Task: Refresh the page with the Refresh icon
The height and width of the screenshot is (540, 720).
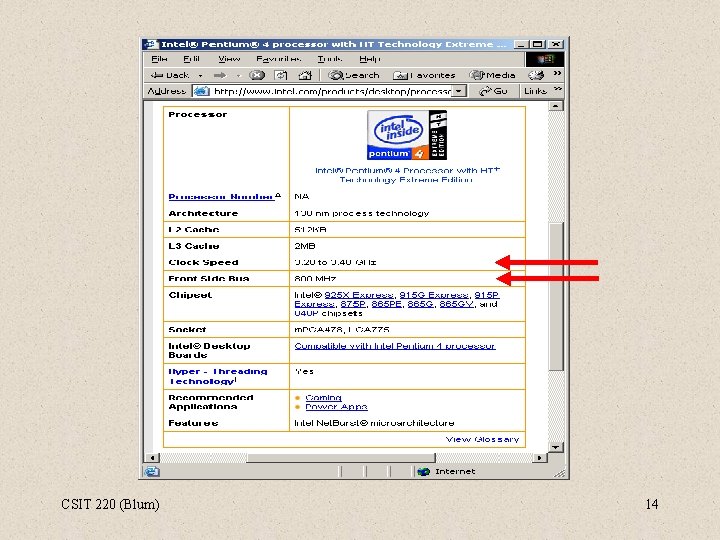Action: pos(281,75)
